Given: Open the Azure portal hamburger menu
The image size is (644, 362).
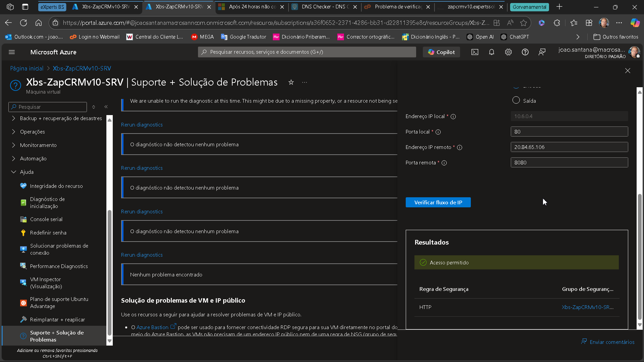Looking at the screenshot, I should tap(12, 52).
